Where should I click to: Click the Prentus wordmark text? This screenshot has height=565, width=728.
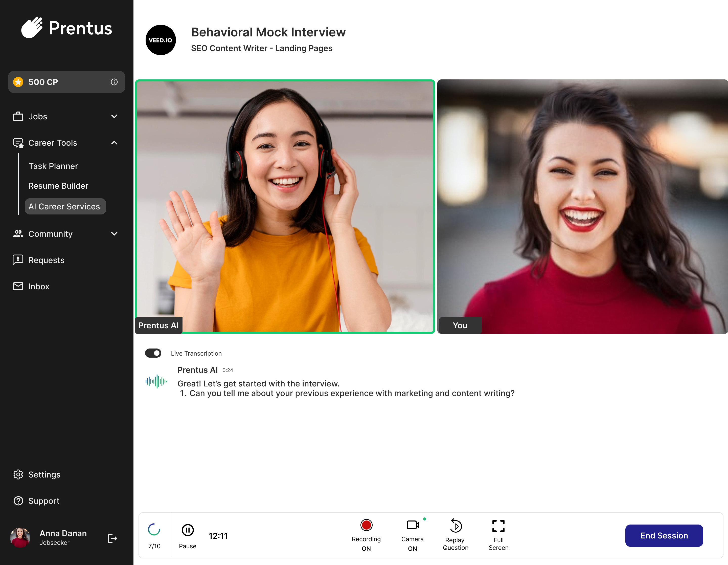point(80,28)
